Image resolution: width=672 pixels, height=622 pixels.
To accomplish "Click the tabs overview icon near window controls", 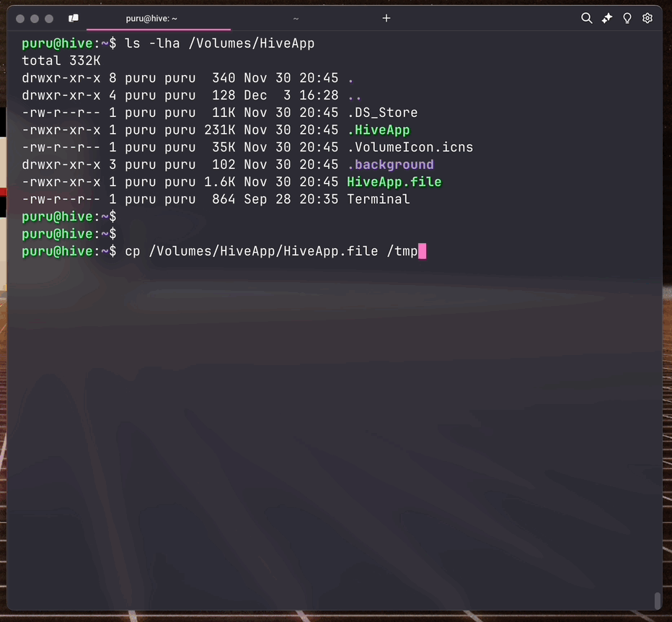I will coord(74,18).
